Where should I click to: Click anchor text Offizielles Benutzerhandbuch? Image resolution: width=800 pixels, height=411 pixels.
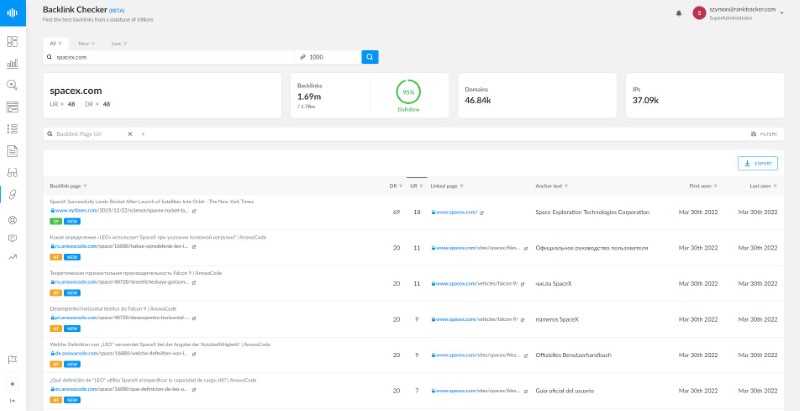click(573, 355)
